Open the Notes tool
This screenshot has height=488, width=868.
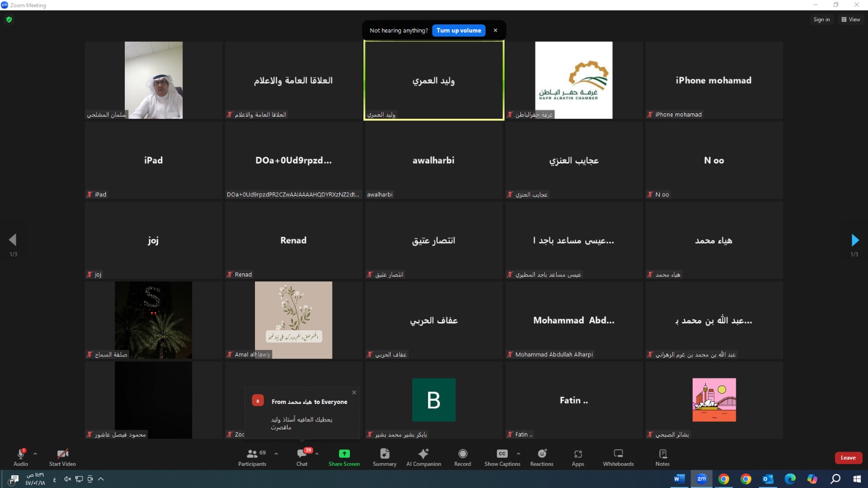[x=662, y=457]
